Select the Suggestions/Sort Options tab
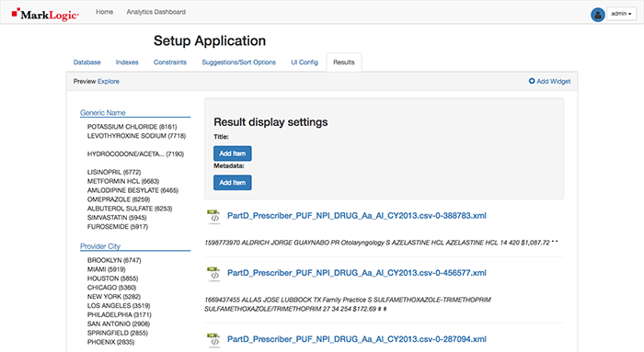 238,62
